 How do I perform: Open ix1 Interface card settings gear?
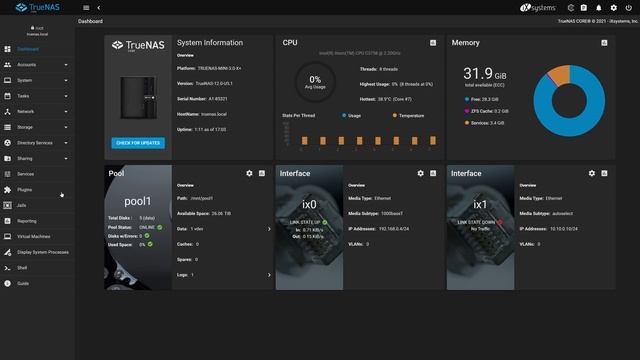592,173
